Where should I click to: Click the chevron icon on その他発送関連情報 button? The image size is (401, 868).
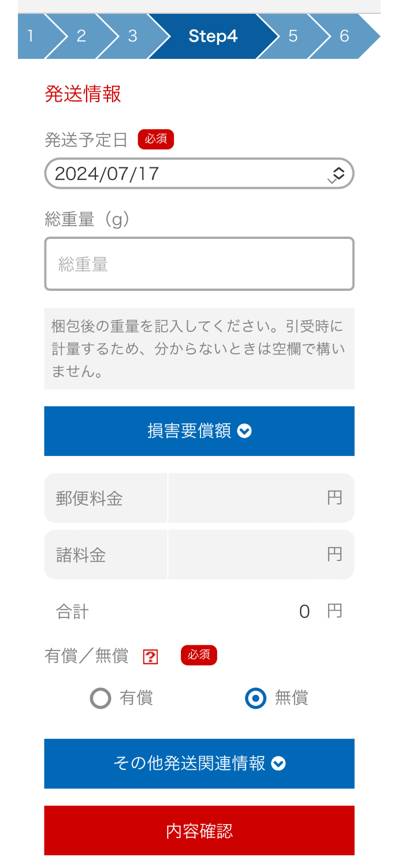[x=279, y=764]
